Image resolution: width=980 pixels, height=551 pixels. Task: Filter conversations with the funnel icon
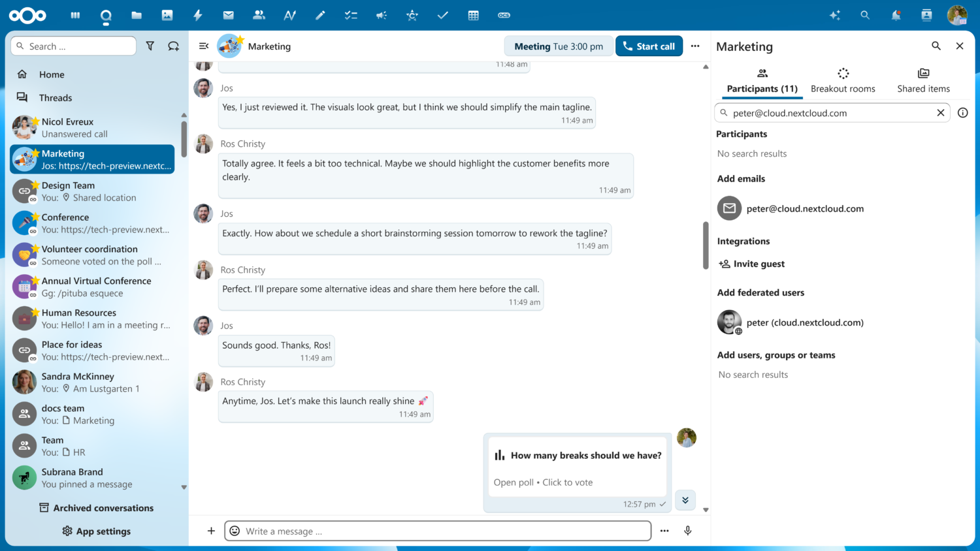coord(150,46)
